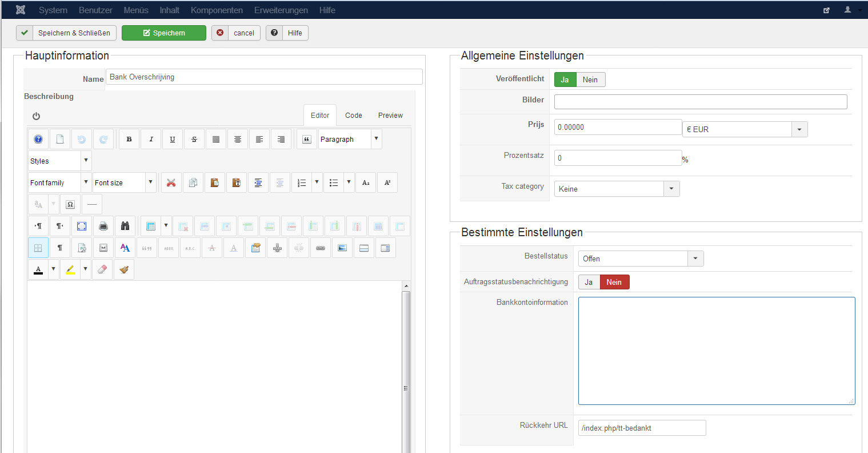Apply strikethrough formatting
868x453 pixels.
point(194,139)
